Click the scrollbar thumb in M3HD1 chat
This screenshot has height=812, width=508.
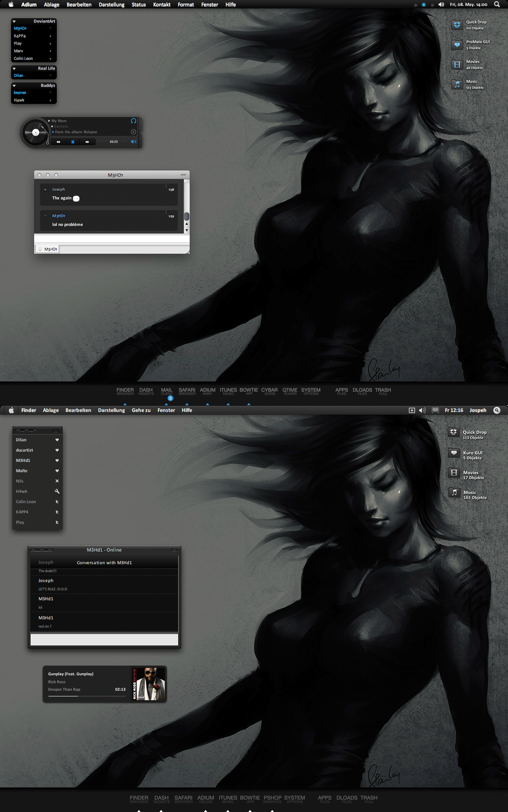(187, 216)
